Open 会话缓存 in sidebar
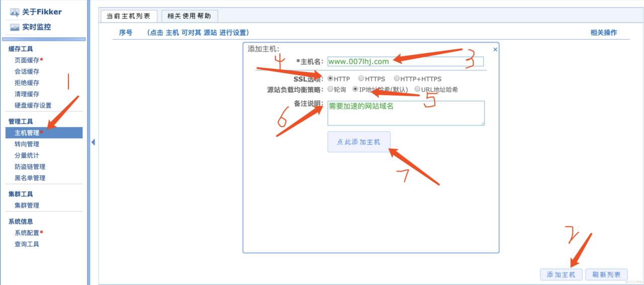The width and height of the screenshot is (644, 285). click(x=27, y=71)
